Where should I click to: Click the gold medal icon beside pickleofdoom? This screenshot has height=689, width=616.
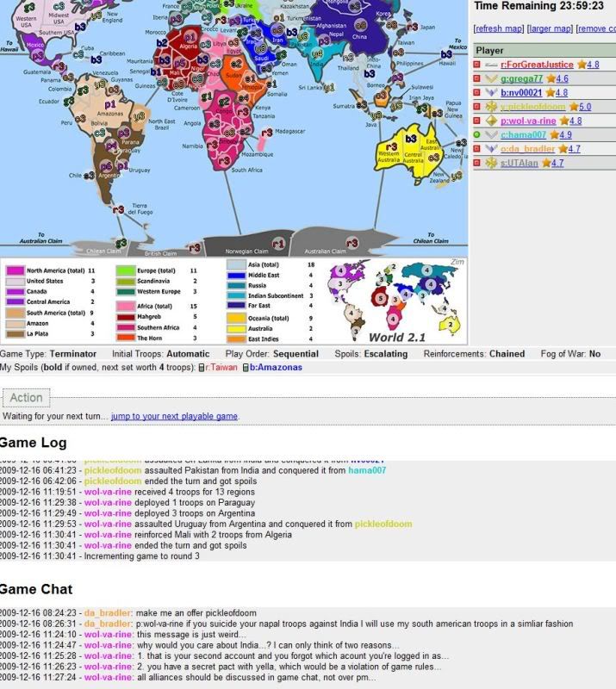click(491, 107)
